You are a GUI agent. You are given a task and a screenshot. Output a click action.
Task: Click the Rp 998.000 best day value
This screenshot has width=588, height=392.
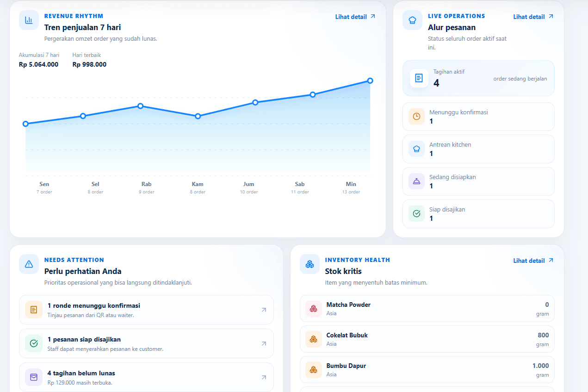(89, 64)
